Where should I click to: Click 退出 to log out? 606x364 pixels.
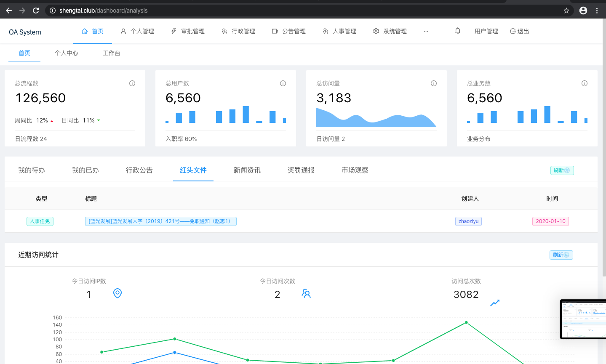[x=519, y=31]
